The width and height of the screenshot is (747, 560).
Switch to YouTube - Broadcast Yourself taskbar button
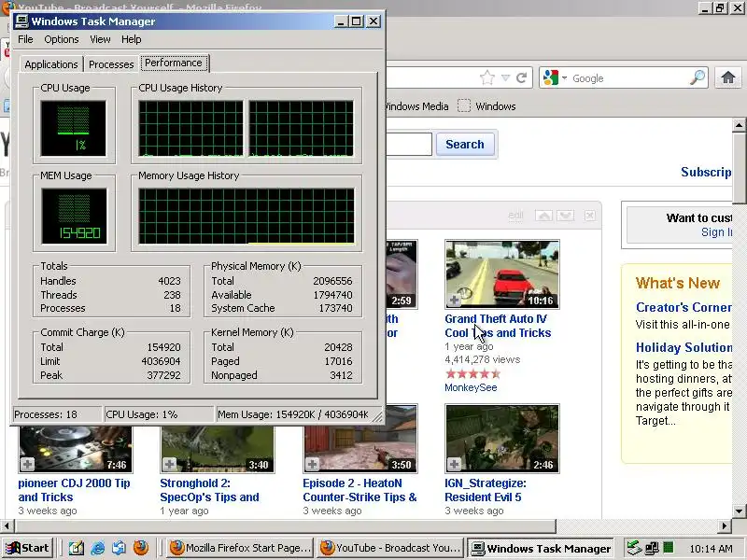391,548
